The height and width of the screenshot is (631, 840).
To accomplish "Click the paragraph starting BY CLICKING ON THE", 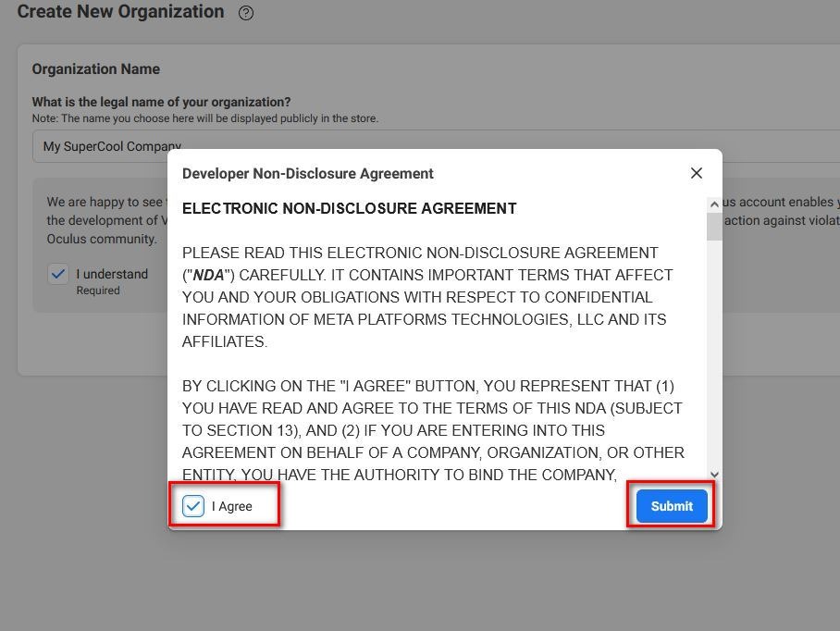I will (433, 430).
